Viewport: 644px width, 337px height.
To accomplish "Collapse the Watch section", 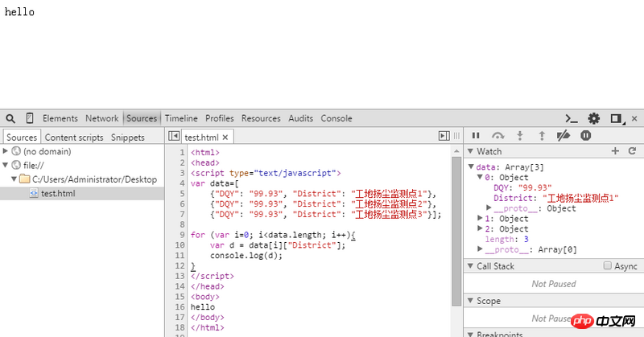I will (x=471, y=151).
